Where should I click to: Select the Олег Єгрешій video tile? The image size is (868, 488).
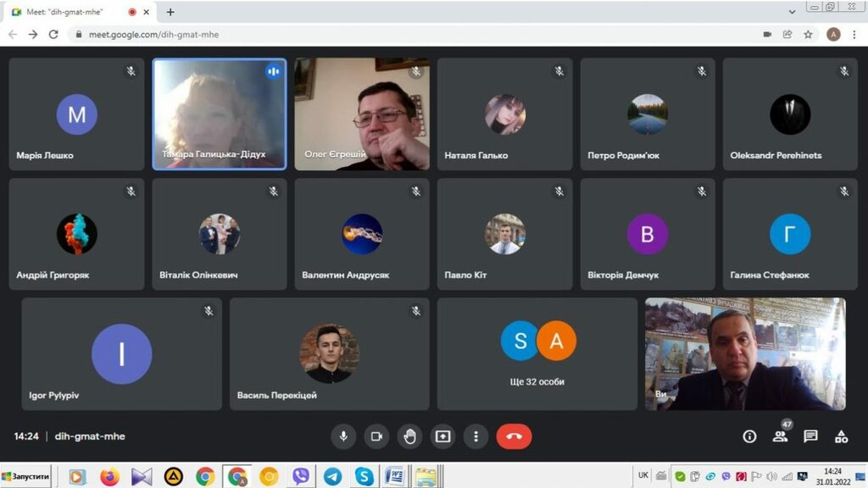tap(362, 114)
